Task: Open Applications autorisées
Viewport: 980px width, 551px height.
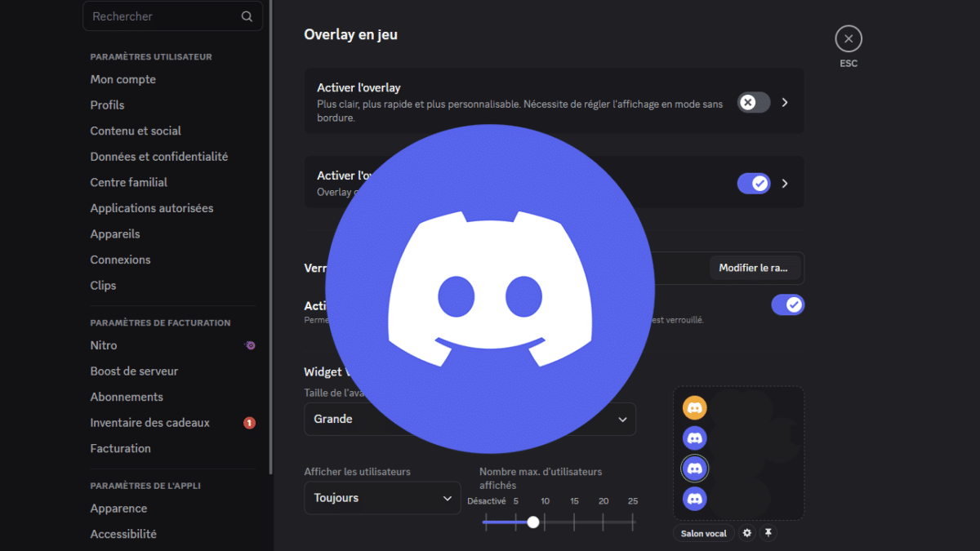Action: click(152, 208)
